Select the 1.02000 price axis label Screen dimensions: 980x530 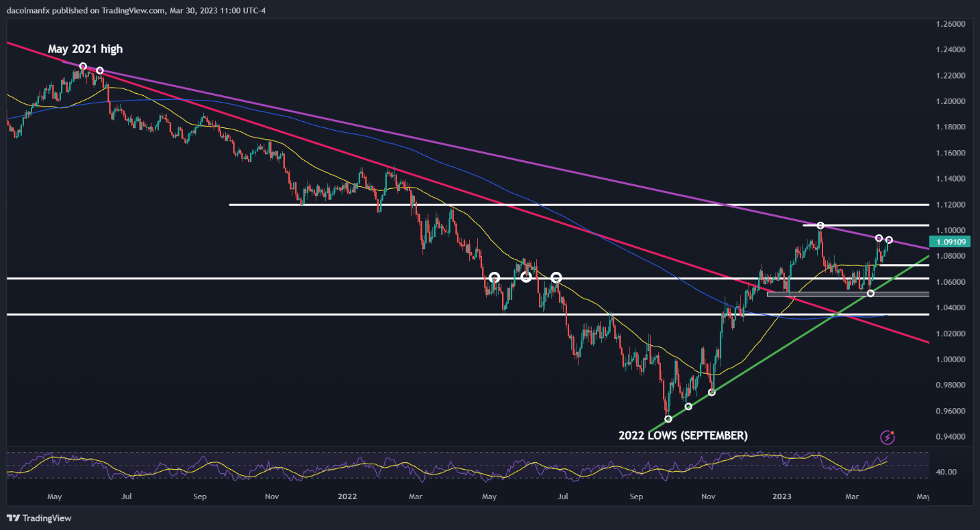click(x=950, y=333)
